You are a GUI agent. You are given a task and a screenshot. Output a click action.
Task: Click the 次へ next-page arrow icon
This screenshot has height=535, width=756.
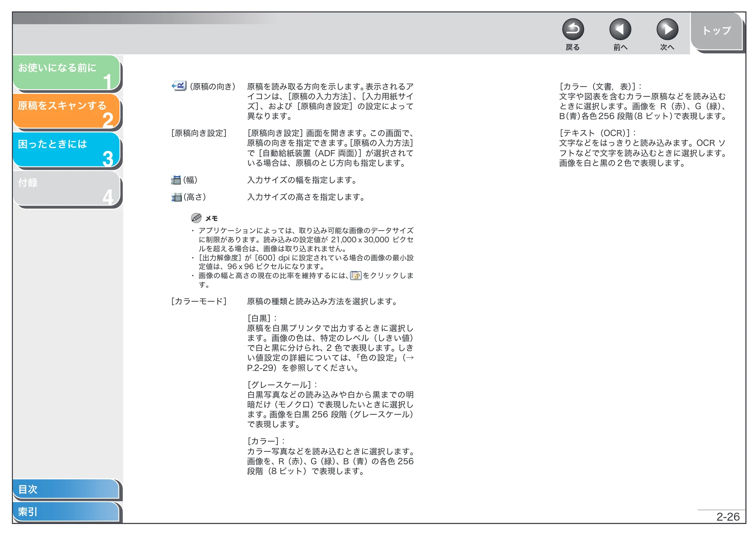pyautogui.click(x=667, y=29)
